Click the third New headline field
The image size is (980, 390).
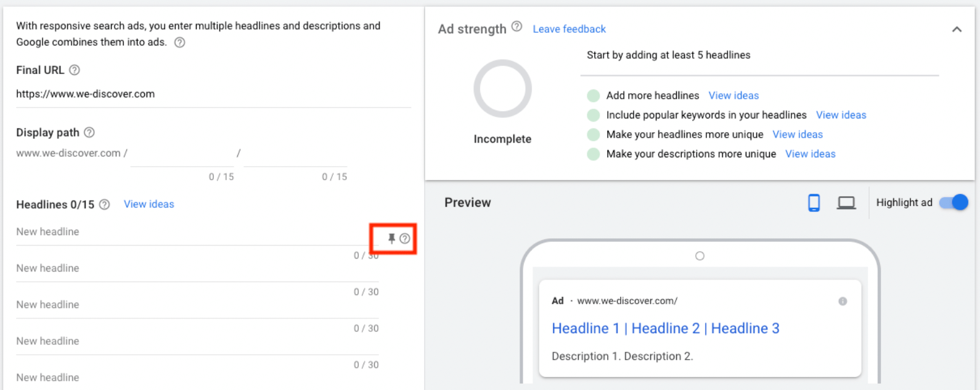pos(197,305)
